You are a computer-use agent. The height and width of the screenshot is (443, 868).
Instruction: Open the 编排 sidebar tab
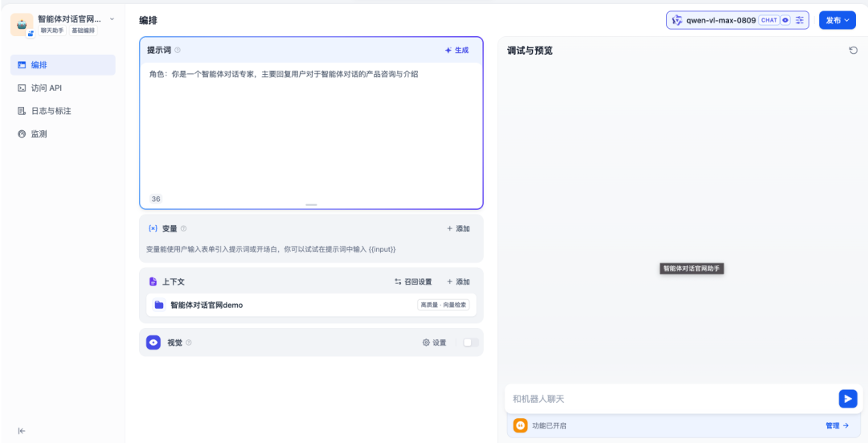pyautogui.click(x=63, y=65)
